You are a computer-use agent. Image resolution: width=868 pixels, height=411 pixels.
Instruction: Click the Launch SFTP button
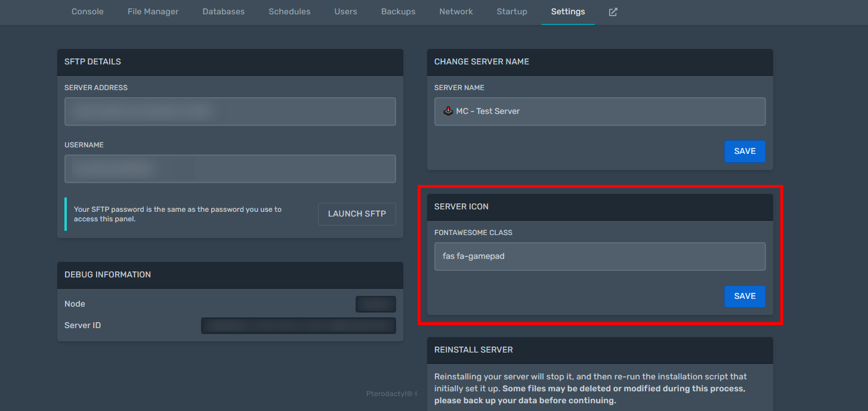click(x=356, y=214)
